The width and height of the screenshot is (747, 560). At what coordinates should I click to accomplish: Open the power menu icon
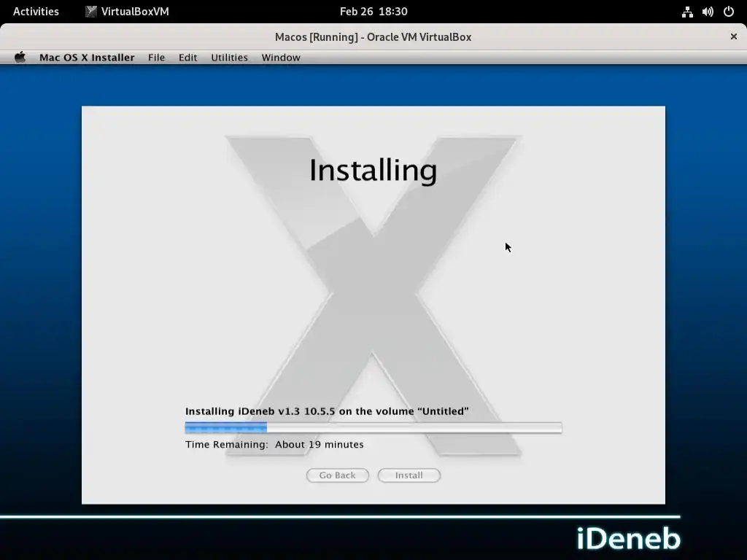pos(729,12)
